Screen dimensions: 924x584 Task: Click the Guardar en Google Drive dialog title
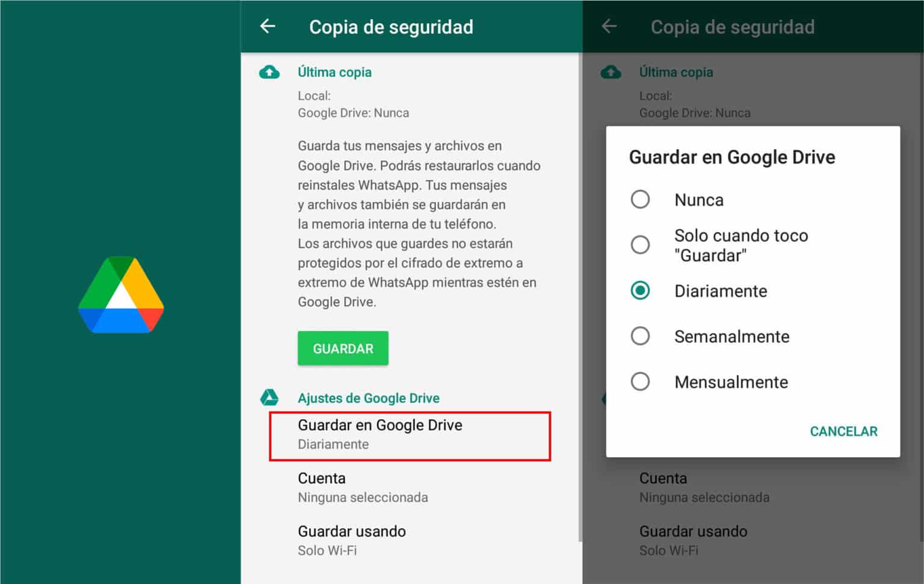point(732,157)
